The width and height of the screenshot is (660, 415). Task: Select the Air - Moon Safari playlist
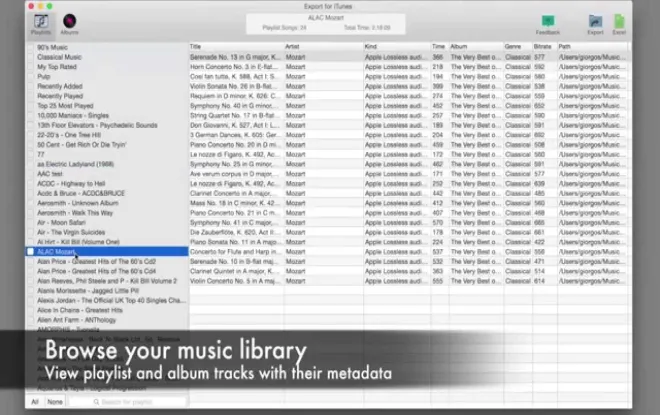[61, 223]
